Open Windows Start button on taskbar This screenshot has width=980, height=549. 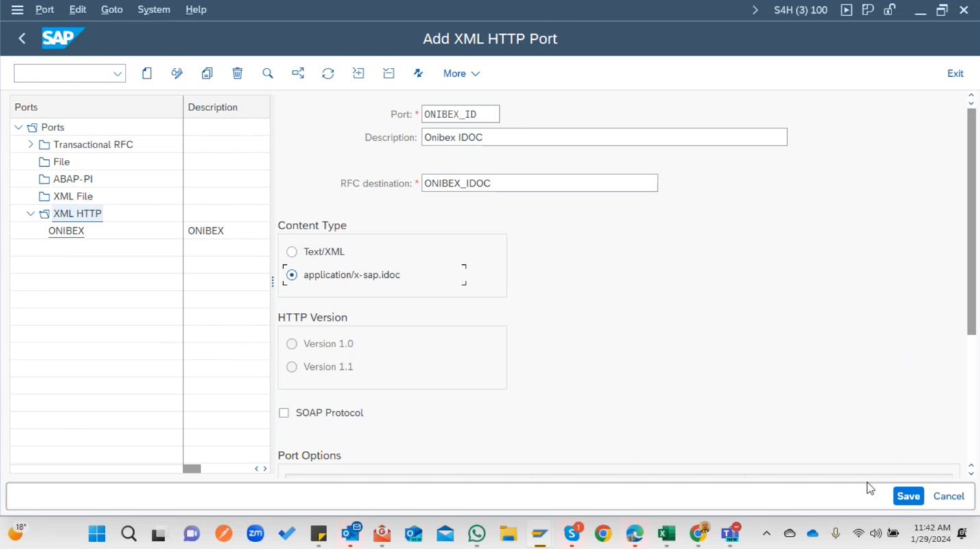(x=97, y=534)
